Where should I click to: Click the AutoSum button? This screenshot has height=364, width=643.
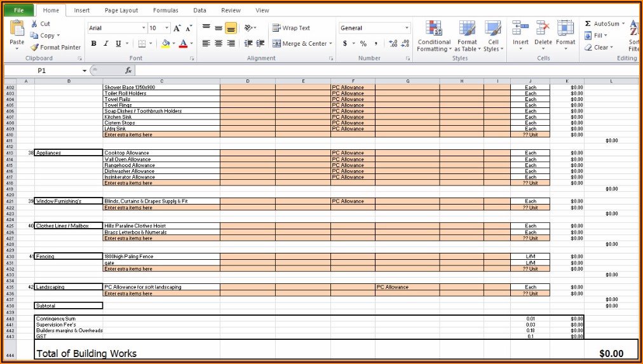coord(604,24)
